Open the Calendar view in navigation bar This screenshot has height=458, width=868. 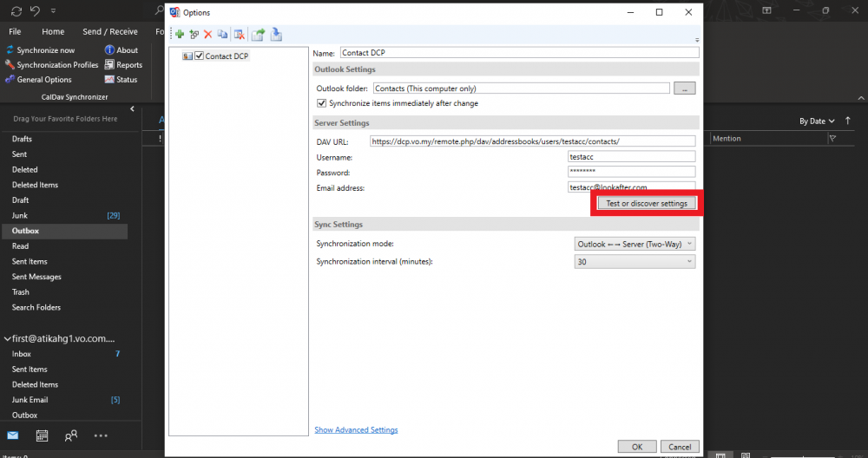tap(42, 435)
